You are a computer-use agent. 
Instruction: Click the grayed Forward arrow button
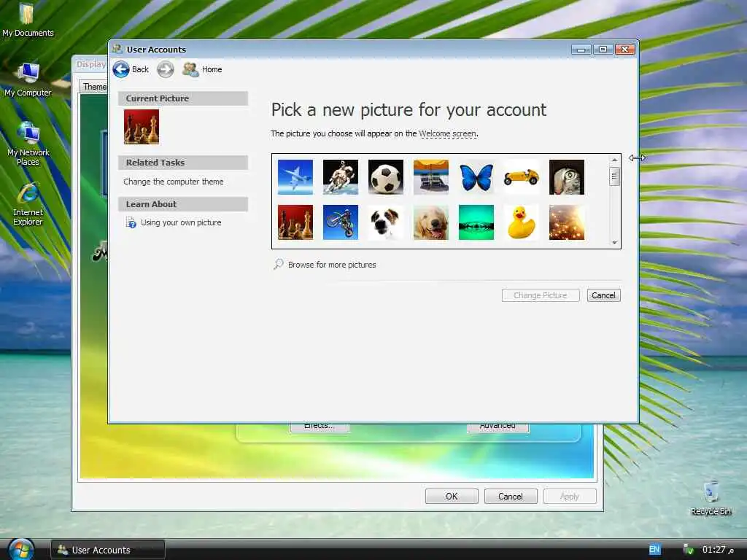pos(166,69)
